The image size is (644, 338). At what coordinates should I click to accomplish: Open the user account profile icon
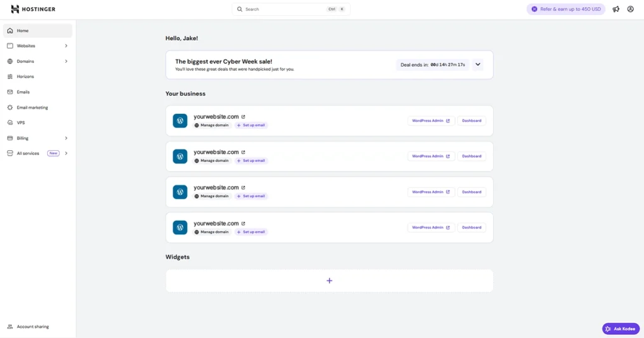pos(630,9)
